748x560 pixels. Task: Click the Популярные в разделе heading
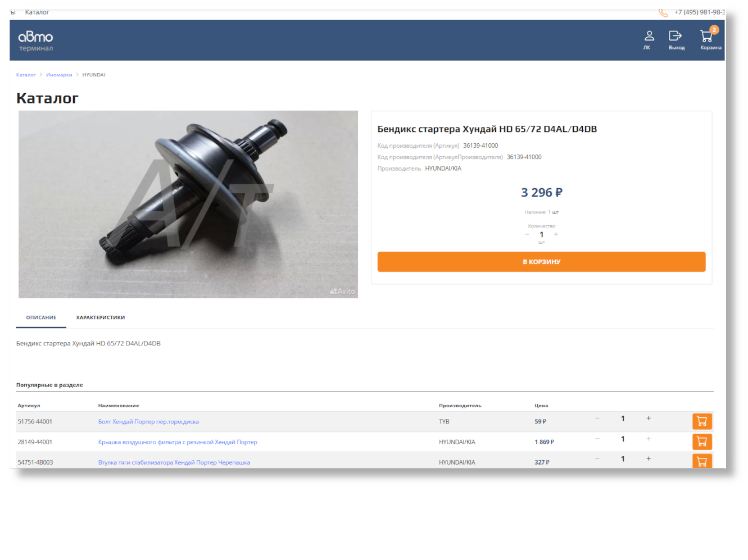point(49,385)
